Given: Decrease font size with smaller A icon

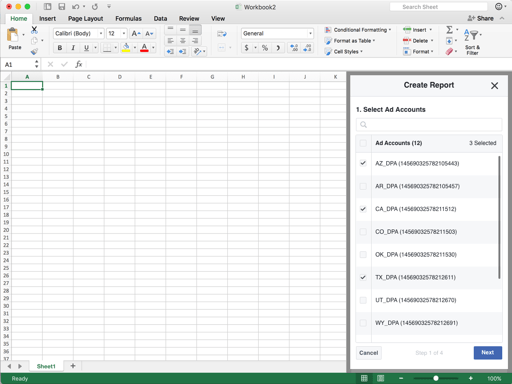Looking at the screenshot, I should coord(149,33).
